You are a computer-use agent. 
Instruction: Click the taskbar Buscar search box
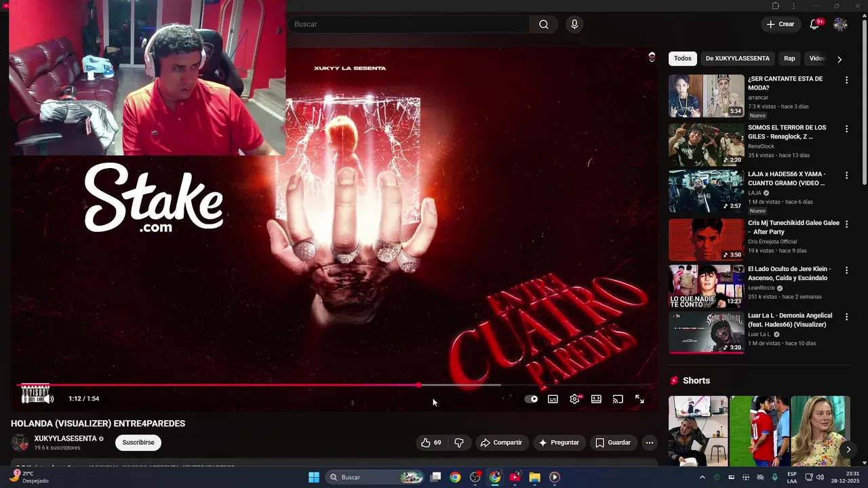tap(375, 477)
